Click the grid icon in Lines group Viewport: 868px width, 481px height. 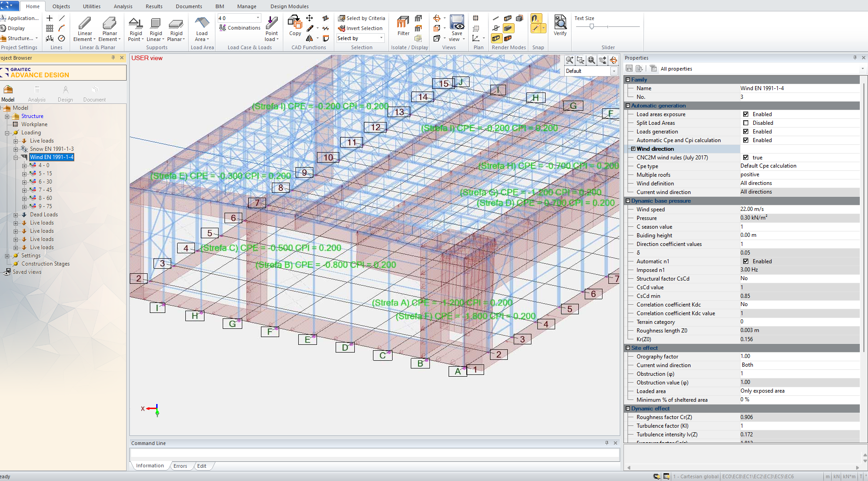tap(50, 28)
